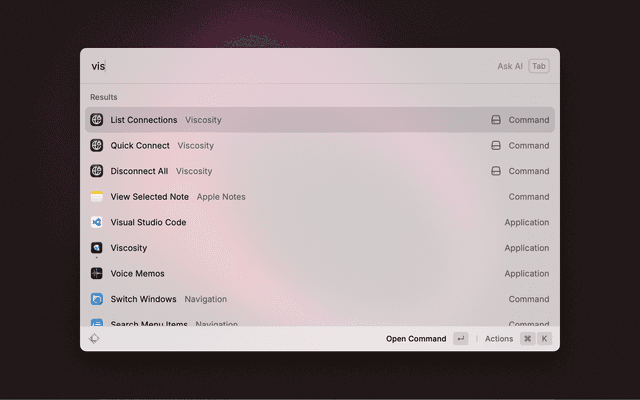Select the Quick Connect command
Image resolution: width=640 pixels, height=400 pixels.
coord(140,146)
